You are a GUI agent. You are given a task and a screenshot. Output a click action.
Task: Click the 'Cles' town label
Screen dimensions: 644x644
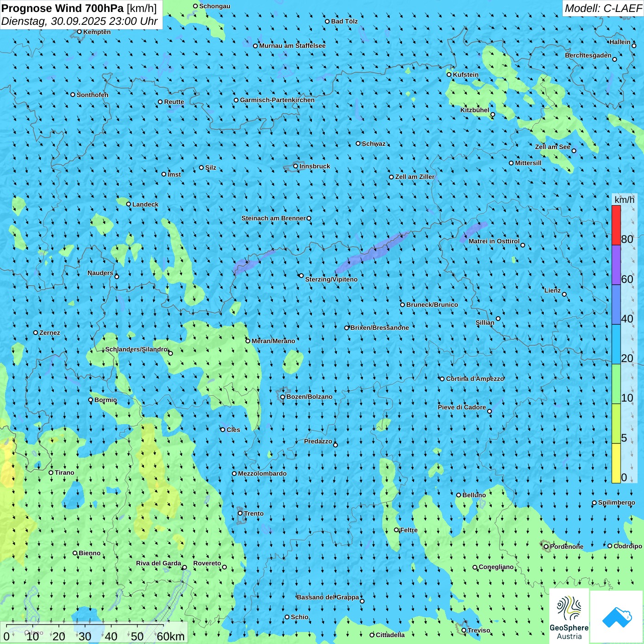233,430
